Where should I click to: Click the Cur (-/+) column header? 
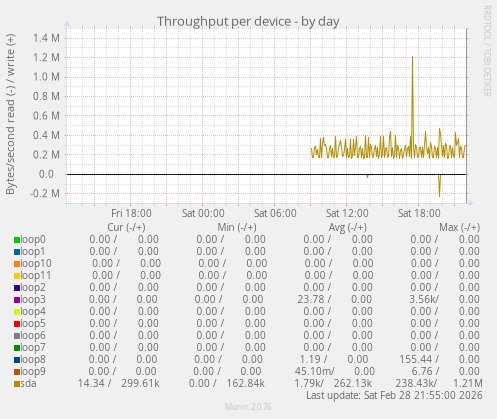[126, 227]
